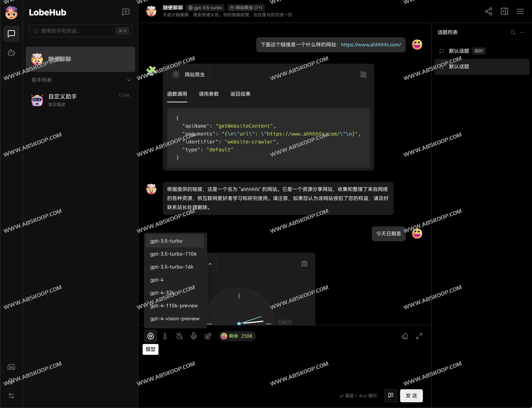
Task: Switch to the 调用参数 tab
Action: pos(209,94)
